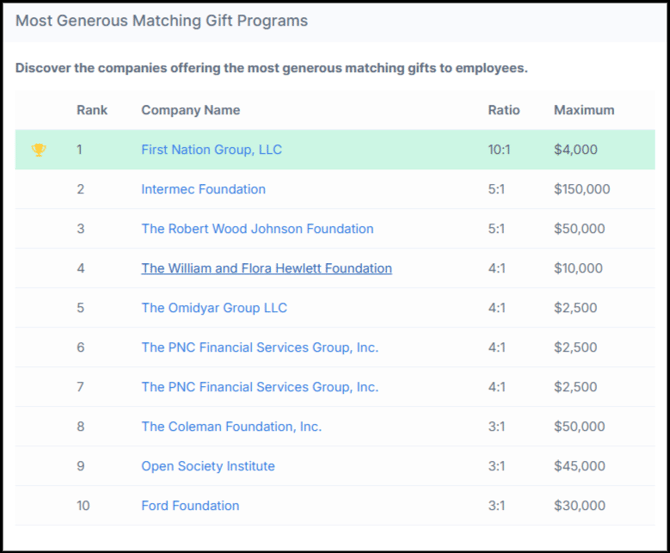Viewport: 670px width, 553px height.
Task: Select the Ratio column header
Action: coord(504,110)
